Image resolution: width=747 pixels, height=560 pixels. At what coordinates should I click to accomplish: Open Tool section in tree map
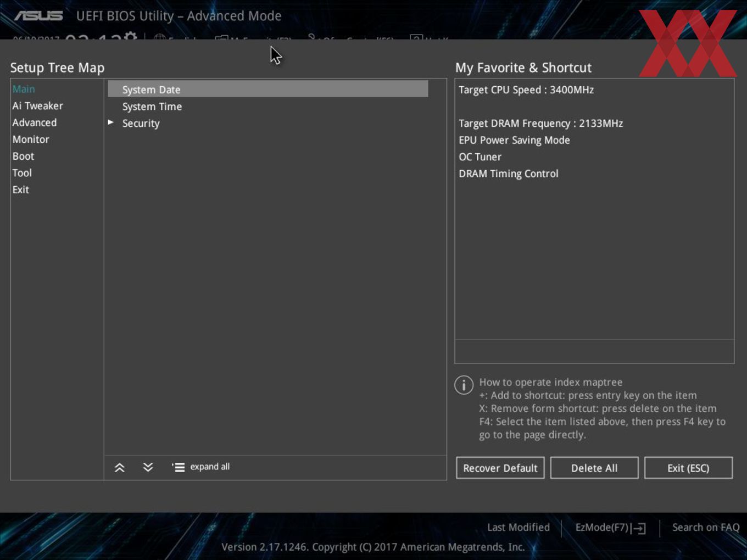[x=22, y=173]
